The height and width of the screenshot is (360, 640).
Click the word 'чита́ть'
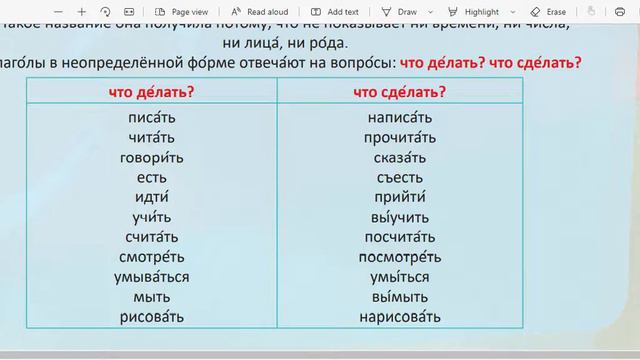click(152, 138)
